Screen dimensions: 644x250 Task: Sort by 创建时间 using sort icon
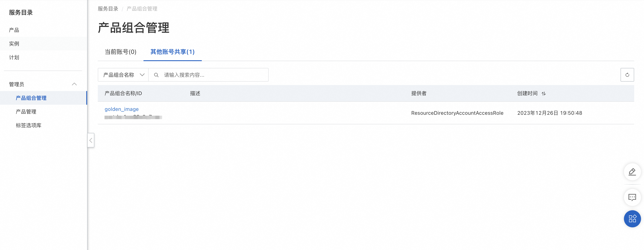(543, 94)
